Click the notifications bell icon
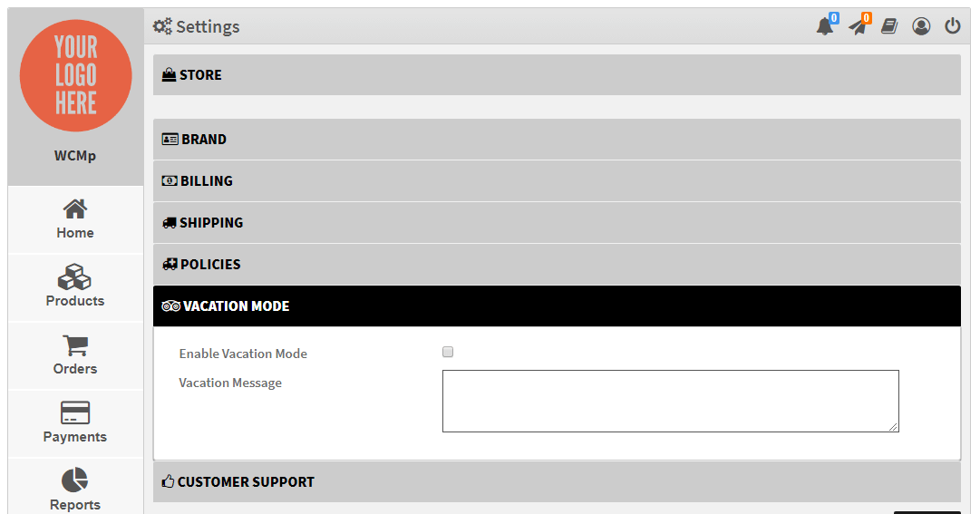This screenshot has height=514, width=980. (824, 26)
